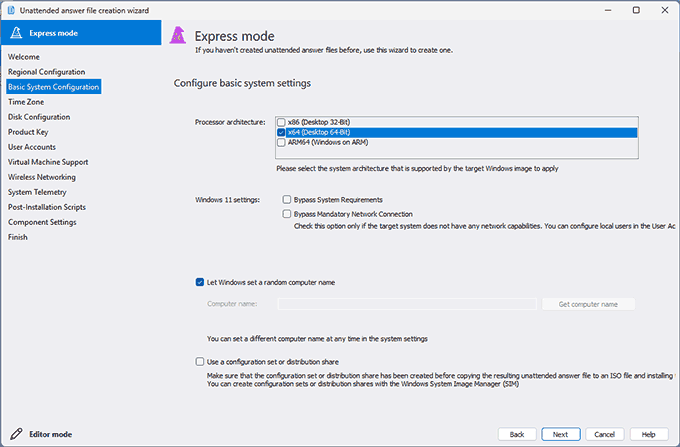Minimize the wizard window
The height and width of the screenshot is (447, 680).
pos(608,10)
